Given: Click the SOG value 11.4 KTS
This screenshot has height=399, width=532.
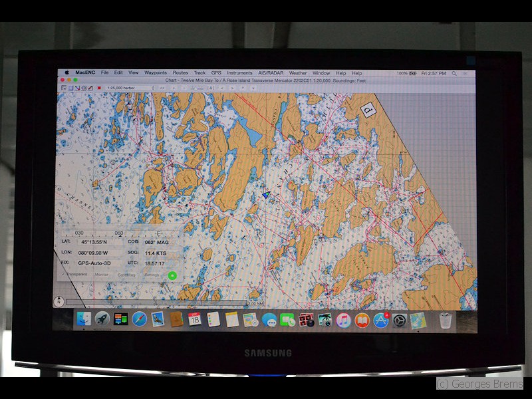Looking at the screenshot, I should (x=156, y=253).
